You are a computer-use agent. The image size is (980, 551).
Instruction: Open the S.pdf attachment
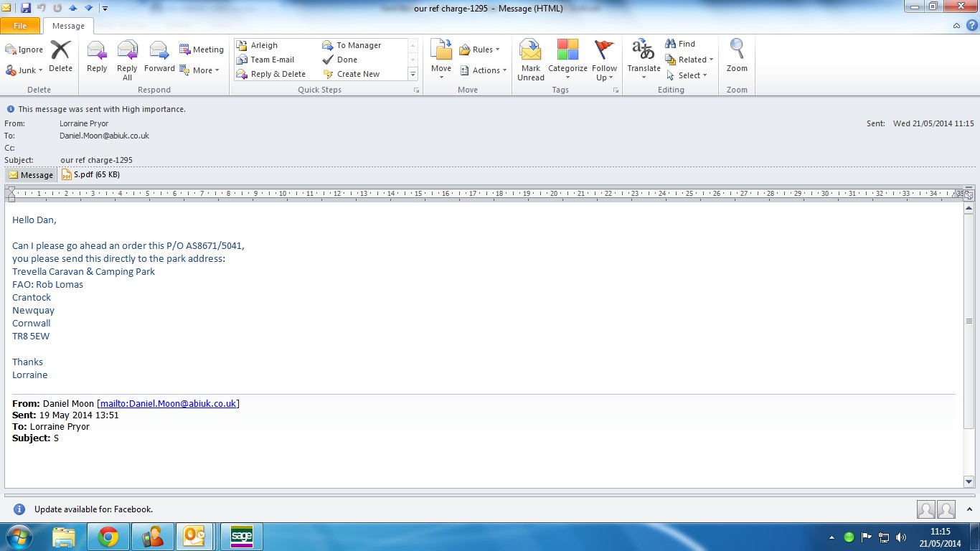tap(91, 174)
